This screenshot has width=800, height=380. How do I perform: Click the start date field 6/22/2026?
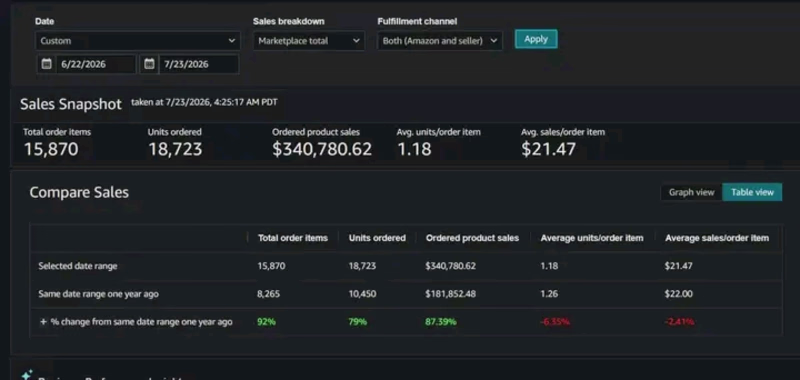point(96,64)
